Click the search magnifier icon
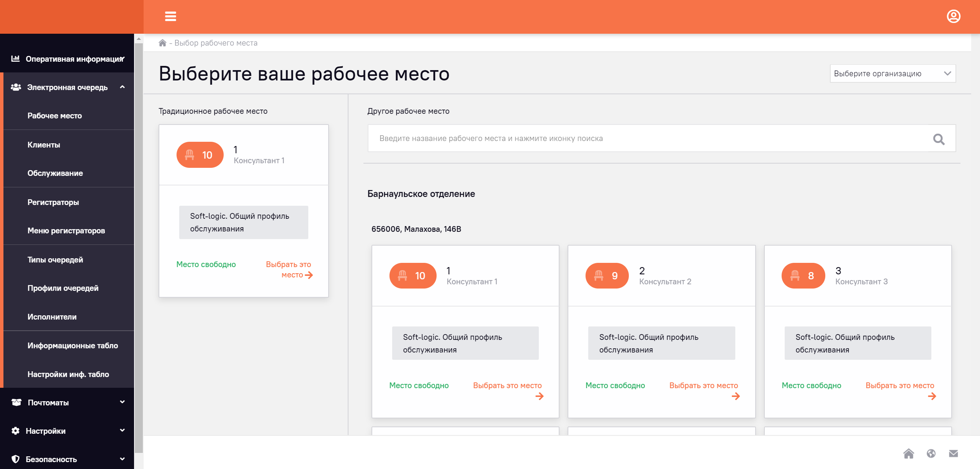 [x=939, y=139]
